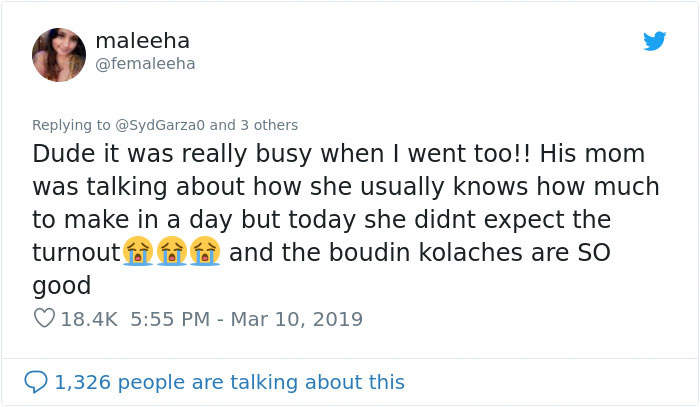The width and height of the screenshot is (700, 407).
Task: Click the "5:55 PM" time of the tweet
Action: coord(170,319)
